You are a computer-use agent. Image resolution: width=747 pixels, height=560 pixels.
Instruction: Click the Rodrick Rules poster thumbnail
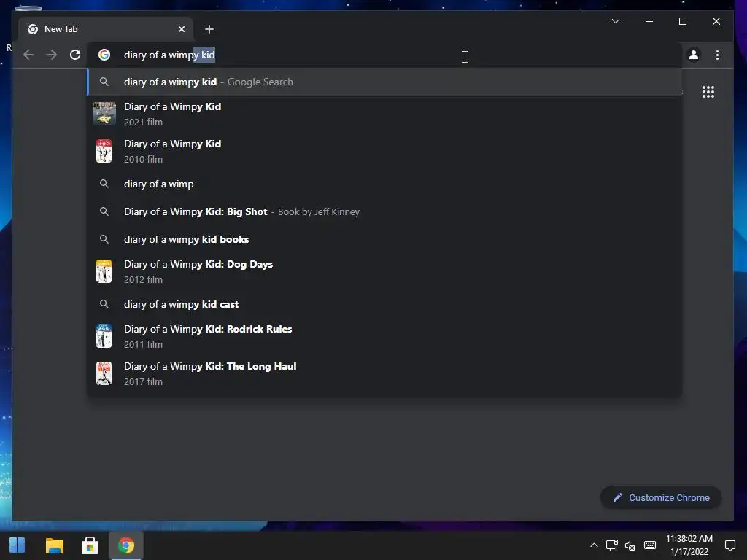coord(104,336)
